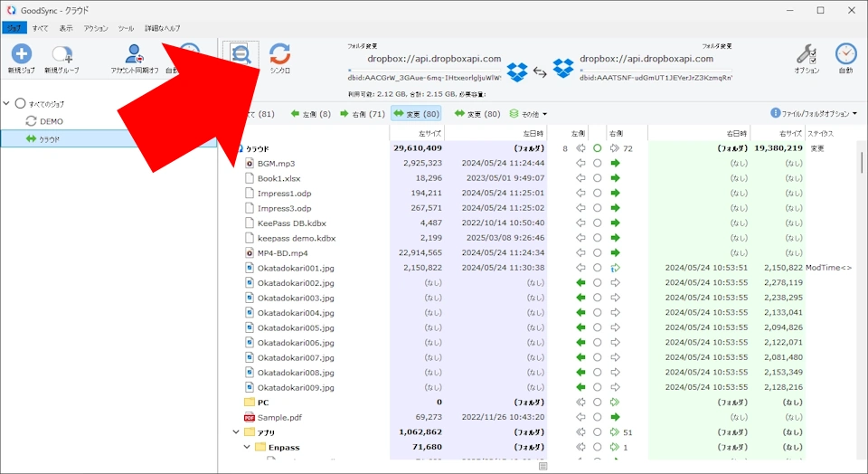Open the 表示 menu
This screenshot has width=868, height=474.
pos(66,28)
